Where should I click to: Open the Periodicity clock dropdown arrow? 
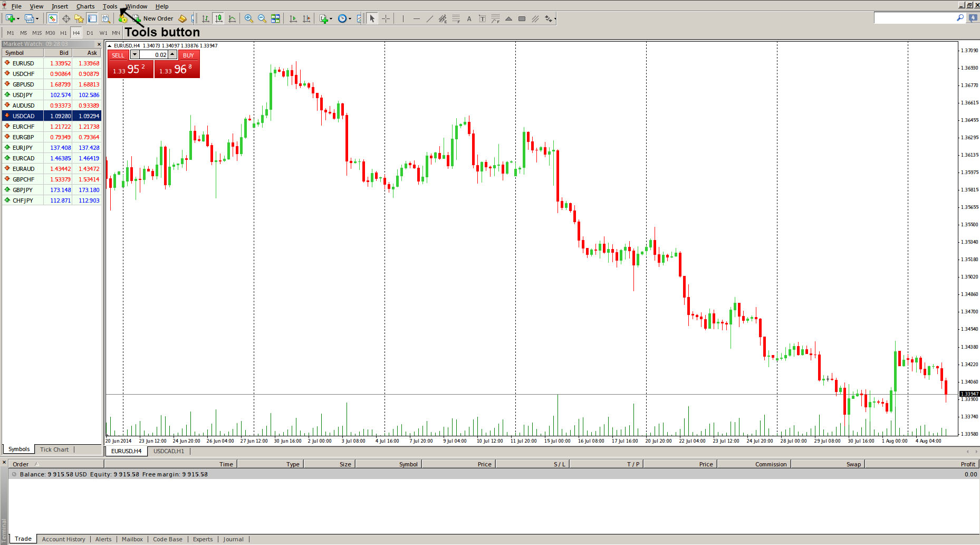[350, 19]
